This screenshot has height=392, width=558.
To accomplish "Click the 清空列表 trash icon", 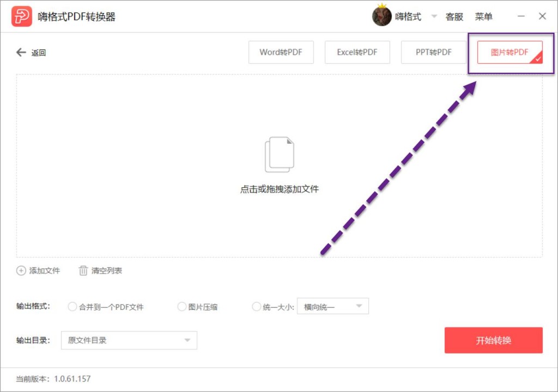I will pyautogui.click(x=83, y=271).
